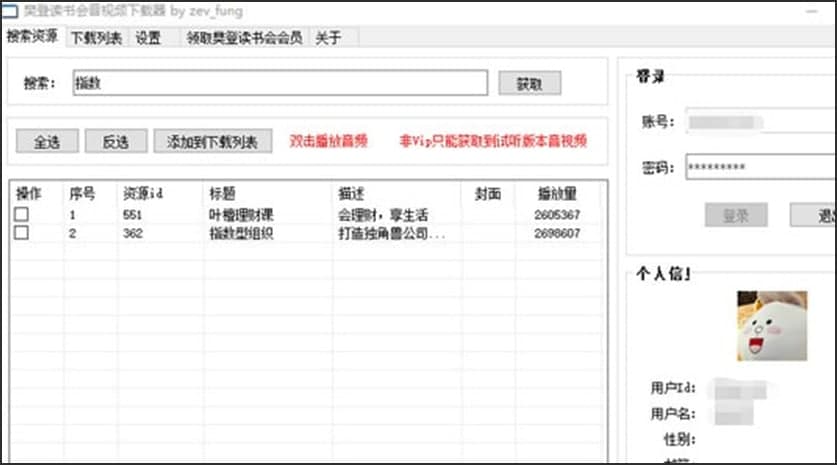Click description 会理财，享生活
This screenshot has width=837, height=465.
[383, 215]
